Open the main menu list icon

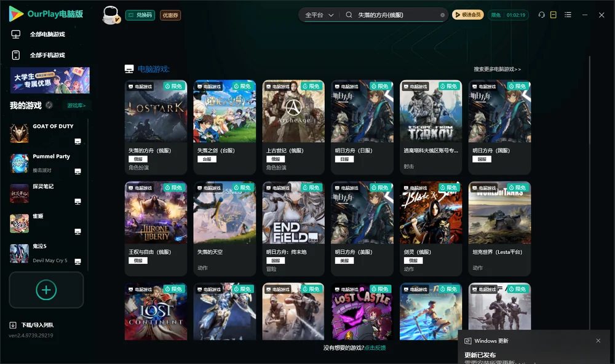[568, 15]
